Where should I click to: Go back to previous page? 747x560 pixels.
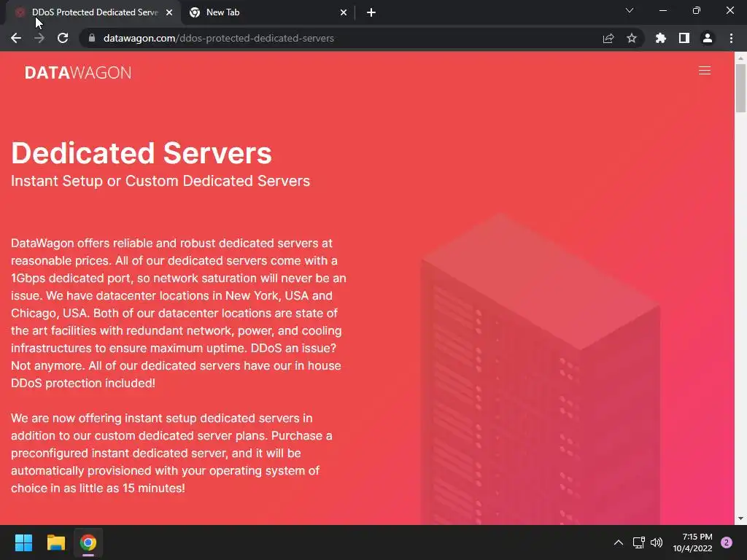pyautogui.click(x=16, y=38)
